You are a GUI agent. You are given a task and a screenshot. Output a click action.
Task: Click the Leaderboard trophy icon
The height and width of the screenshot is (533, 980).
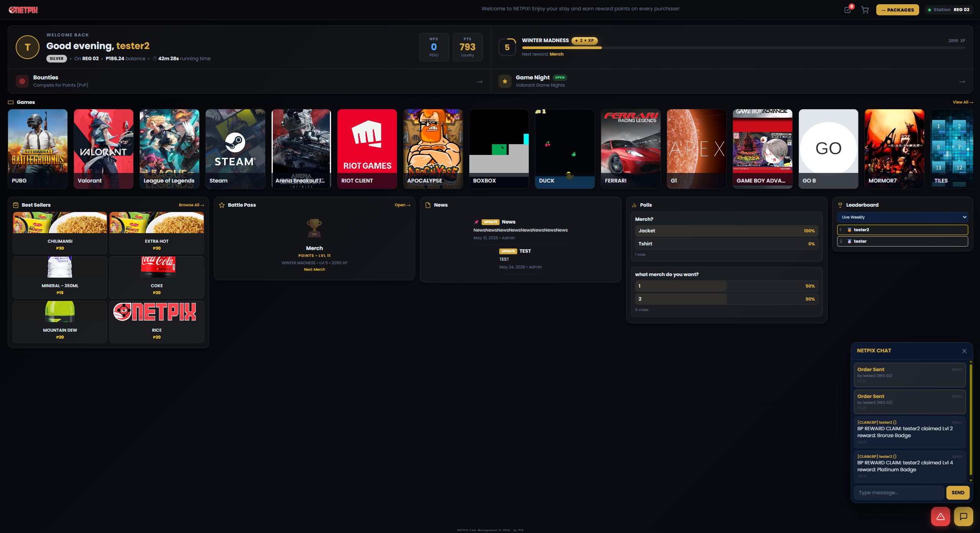840,205
